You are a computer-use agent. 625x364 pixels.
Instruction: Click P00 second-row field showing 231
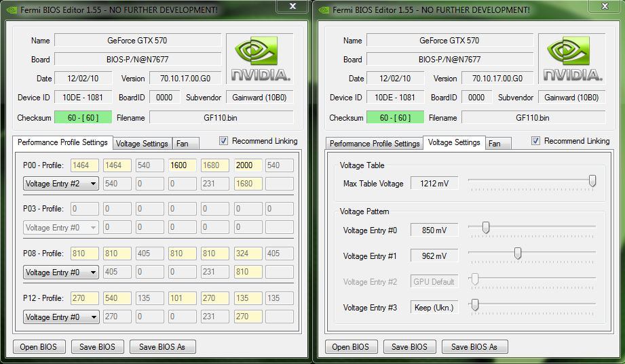(x=215, y=184)
